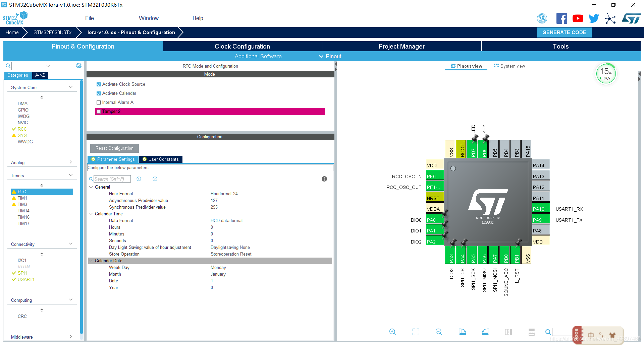Click the pin search magnifier icon

click(x=548, y=332)
